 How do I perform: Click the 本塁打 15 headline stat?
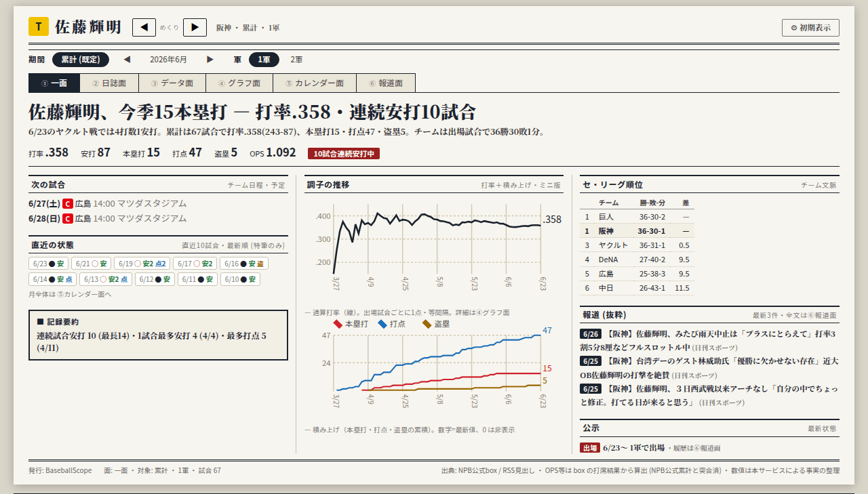(141, 153)
